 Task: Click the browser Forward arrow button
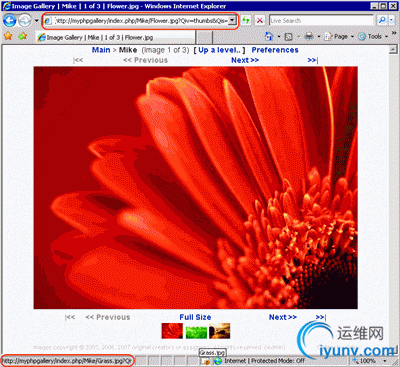coord(25,21)
